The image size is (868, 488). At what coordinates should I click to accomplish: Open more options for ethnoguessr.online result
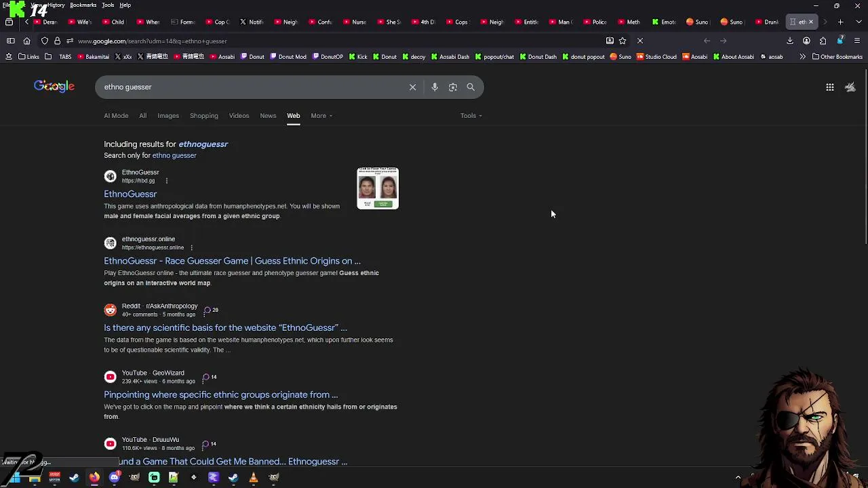(x=192, y=247)
